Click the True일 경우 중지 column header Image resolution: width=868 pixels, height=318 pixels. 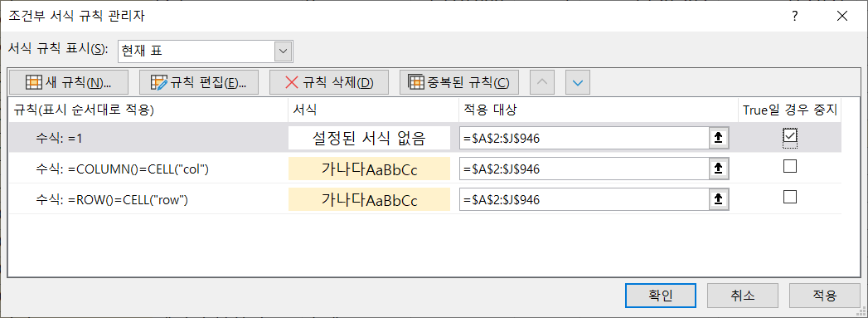pyautogui.click(x=790, y=110)
